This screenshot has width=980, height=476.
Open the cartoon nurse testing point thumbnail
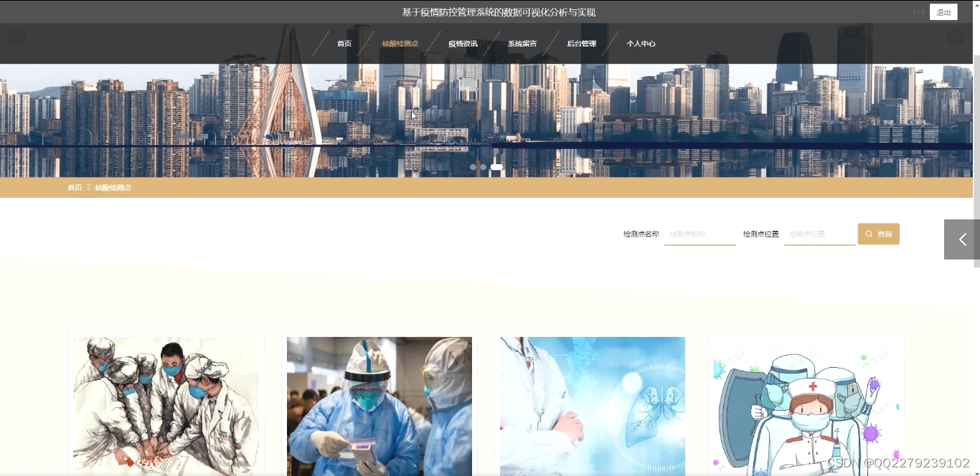click(805, 405)
